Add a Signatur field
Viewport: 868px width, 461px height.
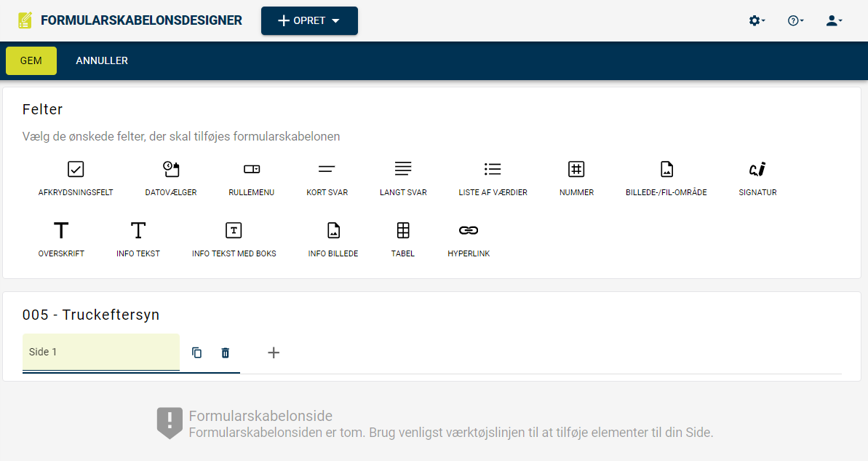click(x=758, y=178)
